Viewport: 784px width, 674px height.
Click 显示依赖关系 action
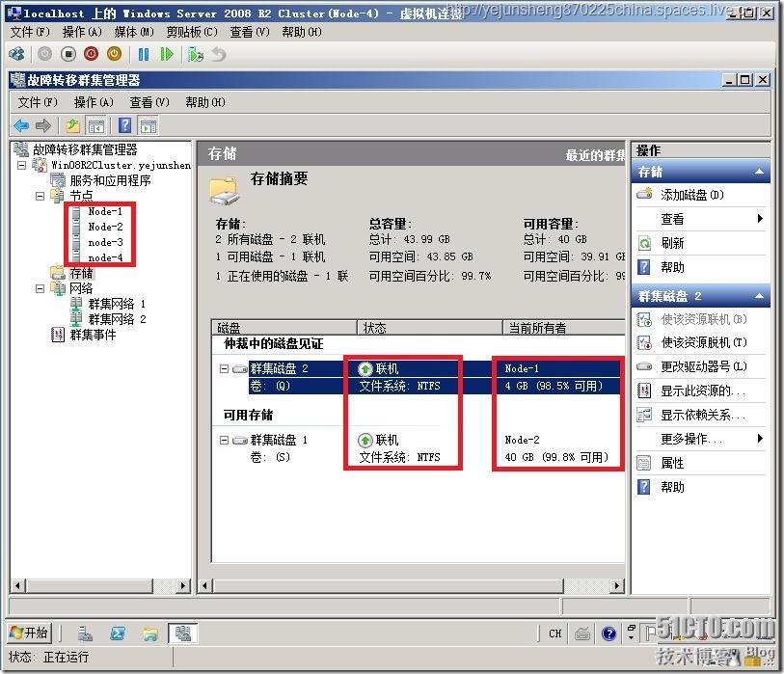[702, 415]
